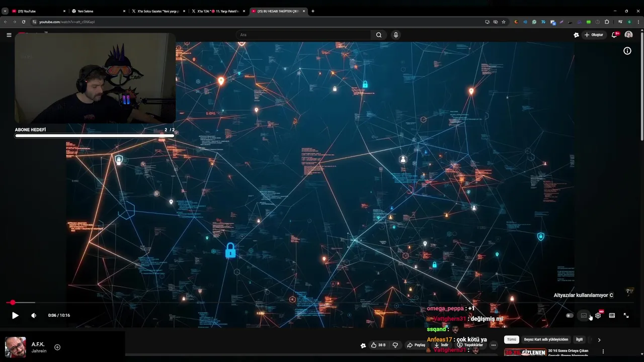This screenshot has height=362, width=644.
Task: Click the Oluştur create button
Action: click(x=594, y=35)
